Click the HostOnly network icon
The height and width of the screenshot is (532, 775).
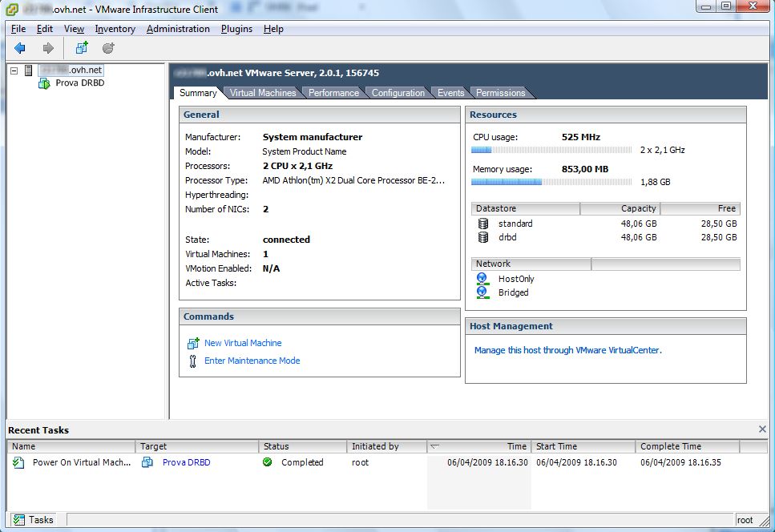[x=483, y=279]
